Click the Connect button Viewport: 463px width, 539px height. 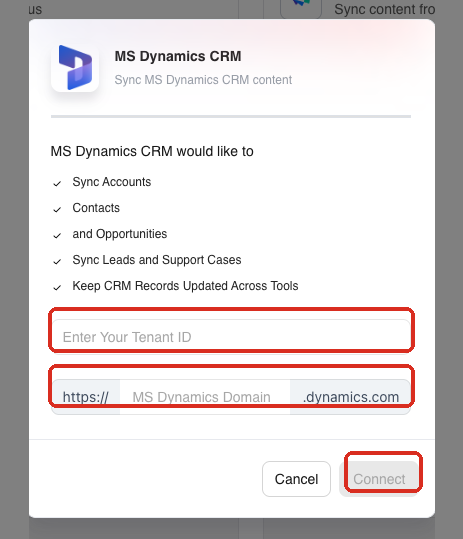[379, 479]
